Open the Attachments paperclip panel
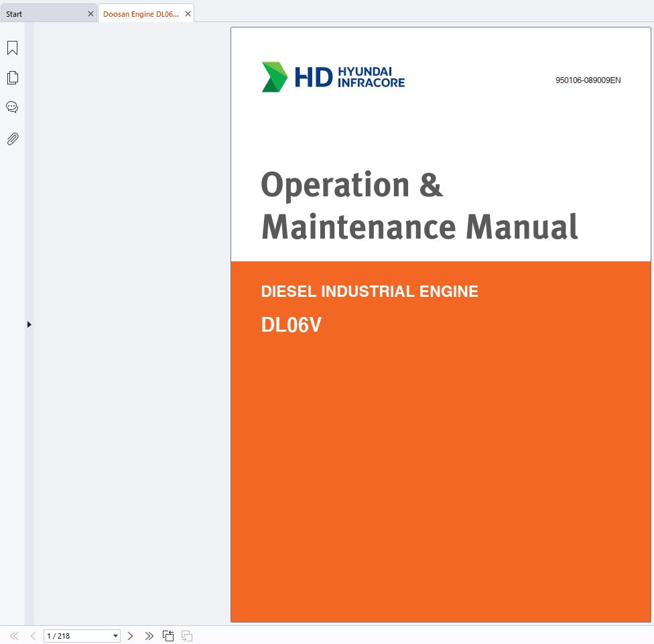The image size is (654, 644). [x=12, y=139]
